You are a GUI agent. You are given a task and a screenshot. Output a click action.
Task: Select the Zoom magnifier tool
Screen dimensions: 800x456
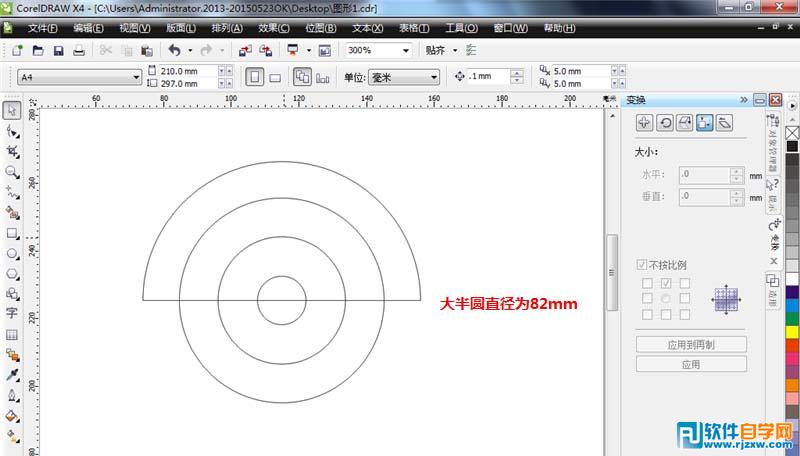pos(12,172)
